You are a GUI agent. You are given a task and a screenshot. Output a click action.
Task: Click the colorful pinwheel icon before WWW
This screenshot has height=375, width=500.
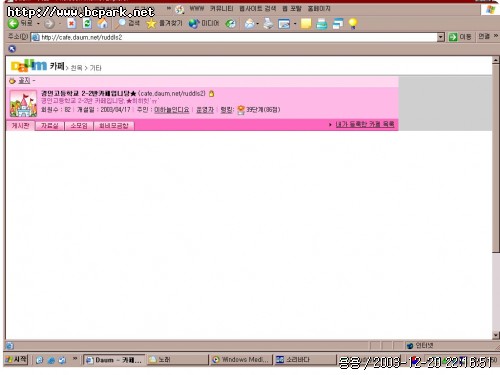(x=180, y=10)
